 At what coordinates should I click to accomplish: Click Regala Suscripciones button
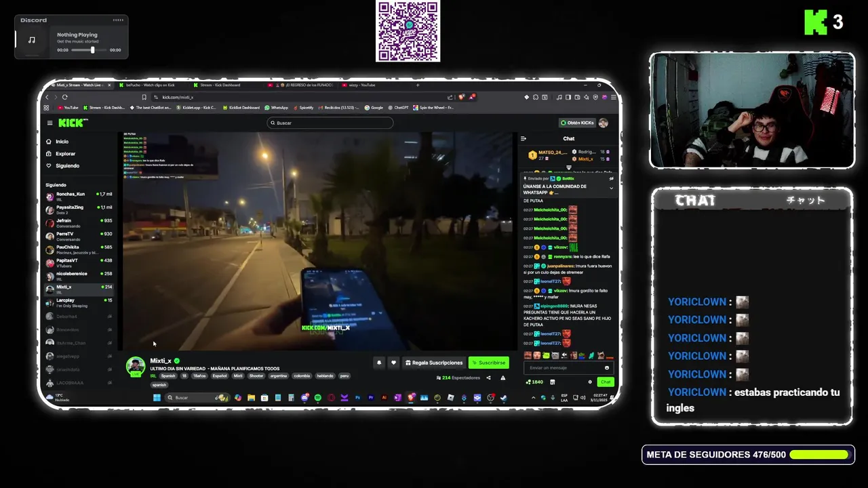[434, 363]
